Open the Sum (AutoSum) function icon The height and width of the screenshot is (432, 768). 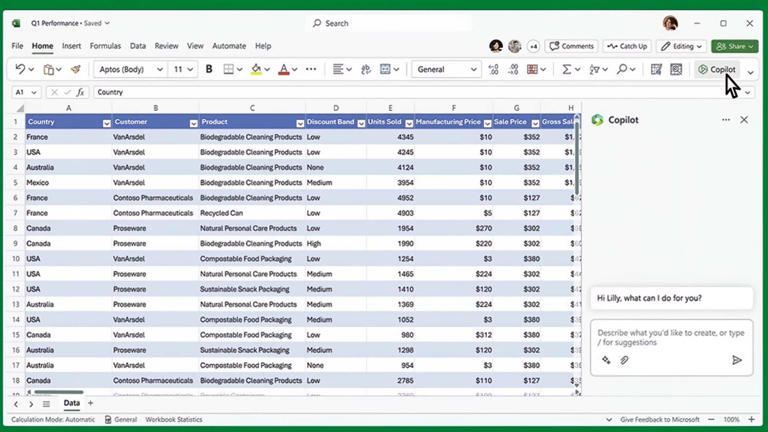click(x=567, y=70)
